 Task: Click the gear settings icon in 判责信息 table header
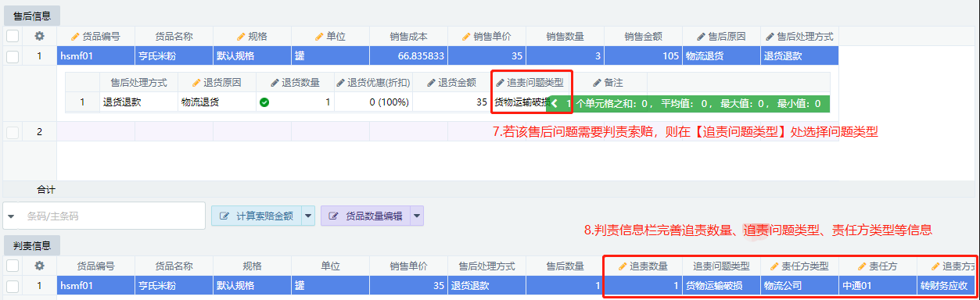(x=40, y=266)
